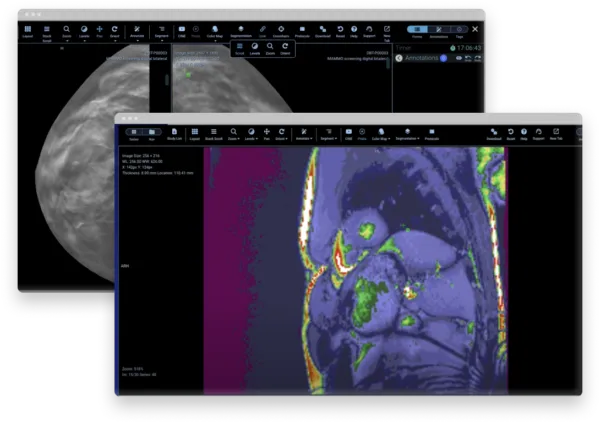Click New Tab icon in front window
The height and width of the screenshot is (423, 600).
556,134
